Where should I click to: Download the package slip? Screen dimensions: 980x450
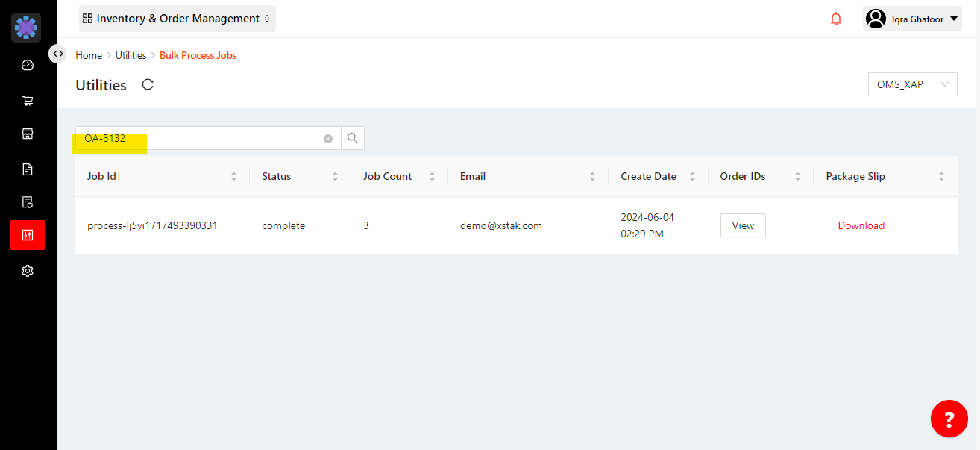861,225
